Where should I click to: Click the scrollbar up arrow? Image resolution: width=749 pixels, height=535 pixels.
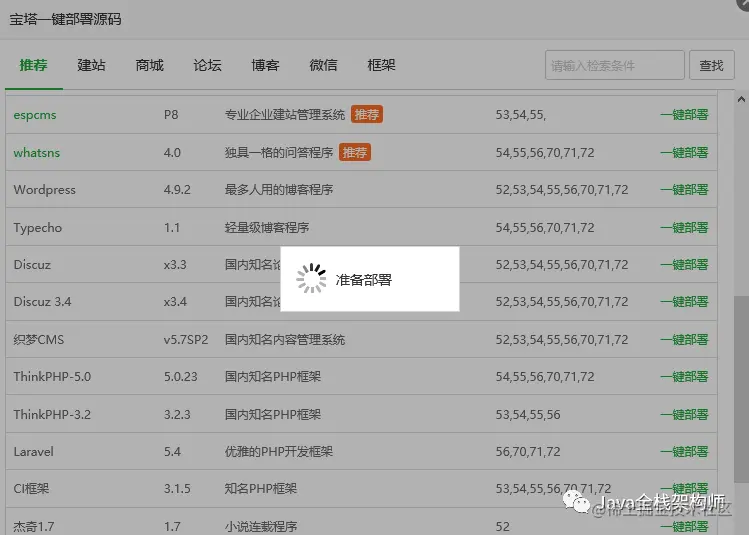(x=741, y=99)
